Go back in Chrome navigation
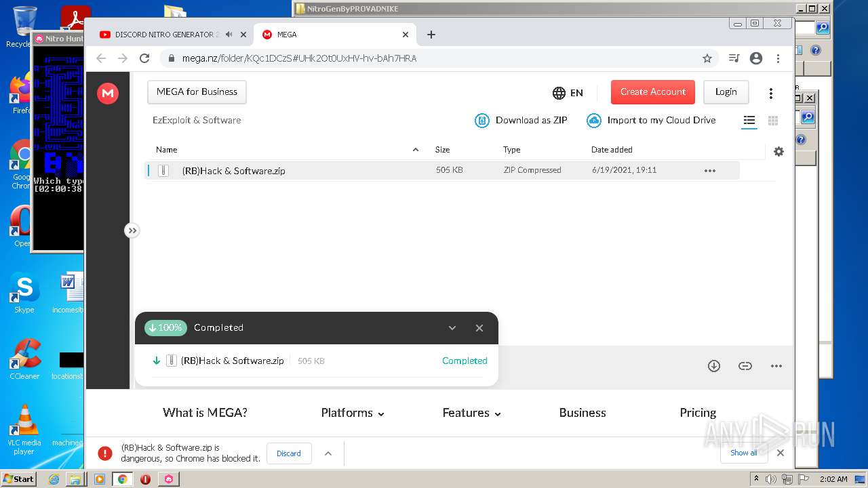 (x=101, y=58)
